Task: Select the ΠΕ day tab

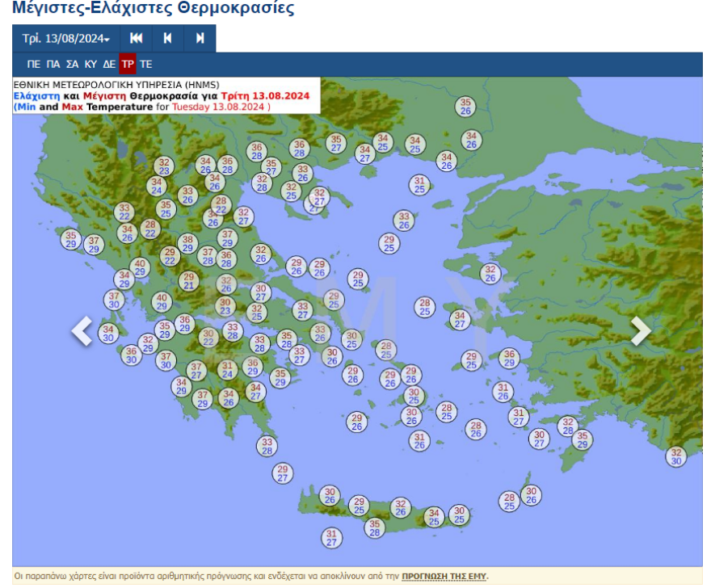Action: pos(34,64)
